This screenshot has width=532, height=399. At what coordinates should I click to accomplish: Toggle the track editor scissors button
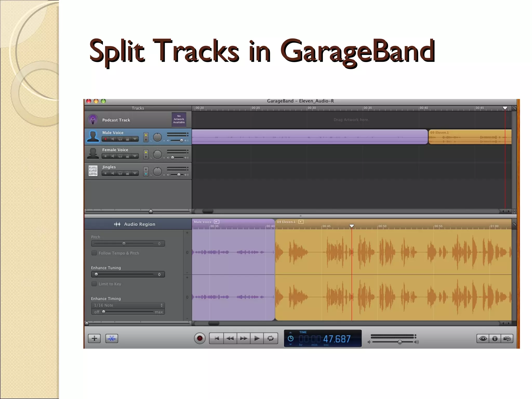coord(112,338)
